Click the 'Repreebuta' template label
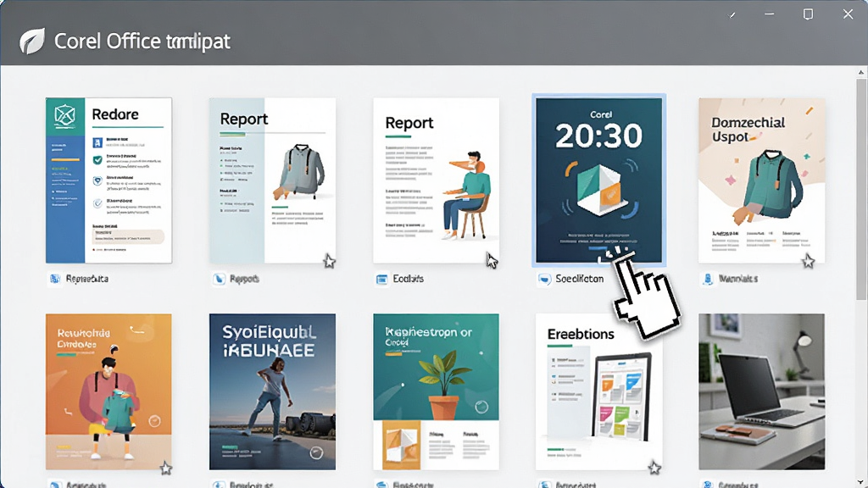 tap(87, 279)
